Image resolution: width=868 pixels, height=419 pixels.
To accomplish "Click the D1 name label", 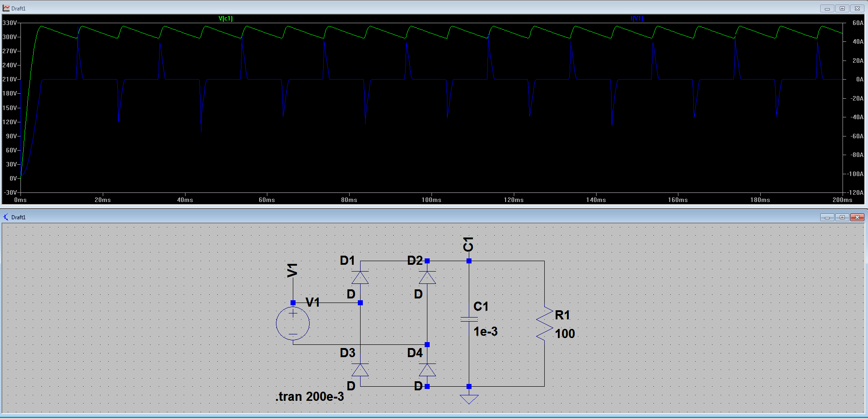I will click(347, 261).
